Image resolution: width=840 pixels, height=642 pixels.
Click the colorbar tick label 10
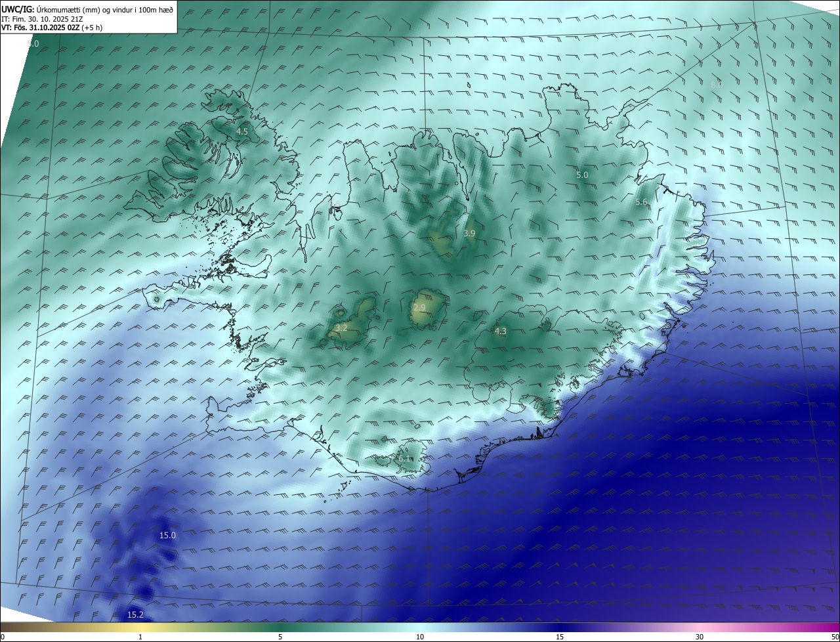point(420,637)
